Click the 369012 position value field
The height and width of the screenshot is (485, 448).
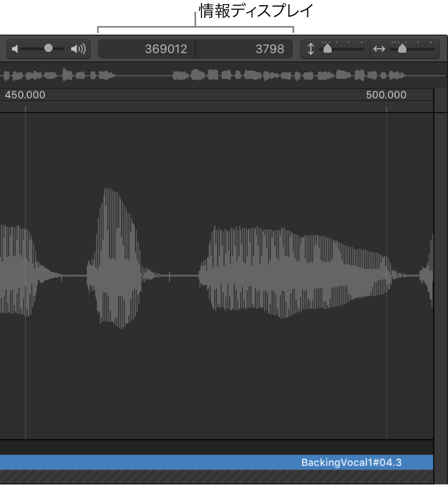click(x=146, y=49)
